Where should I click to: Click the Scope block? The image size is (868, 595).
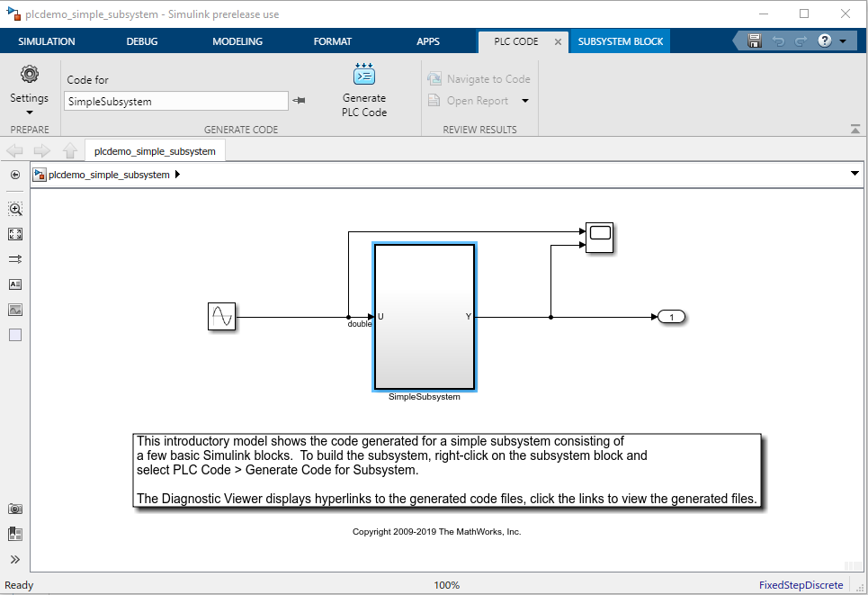pyautogui.click(x=600, y=238)
